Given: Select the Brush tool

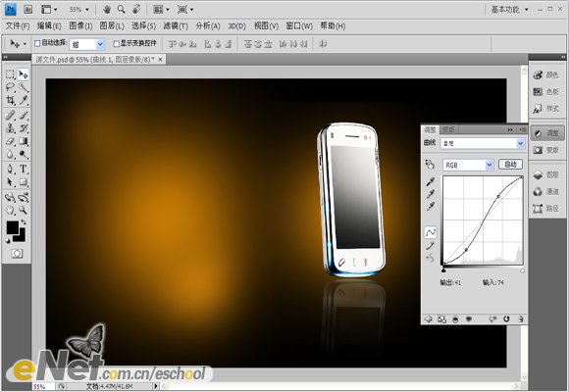Looking at the screenshot, I should [x=24, y=116].
